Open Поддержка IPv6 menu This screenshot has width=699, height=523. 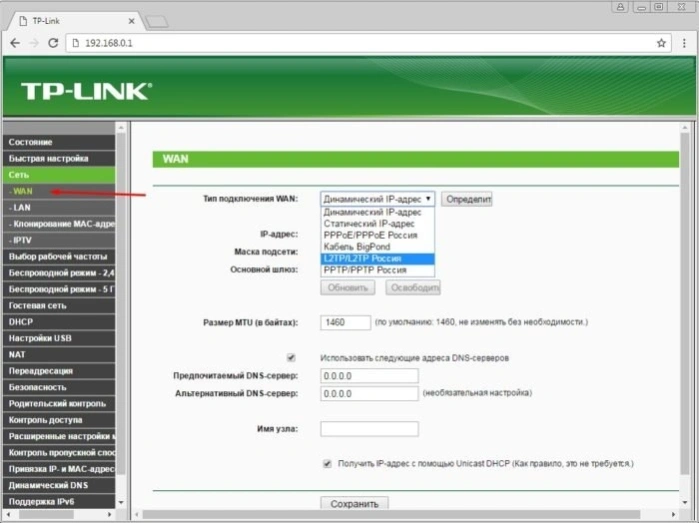coord(59,502)
